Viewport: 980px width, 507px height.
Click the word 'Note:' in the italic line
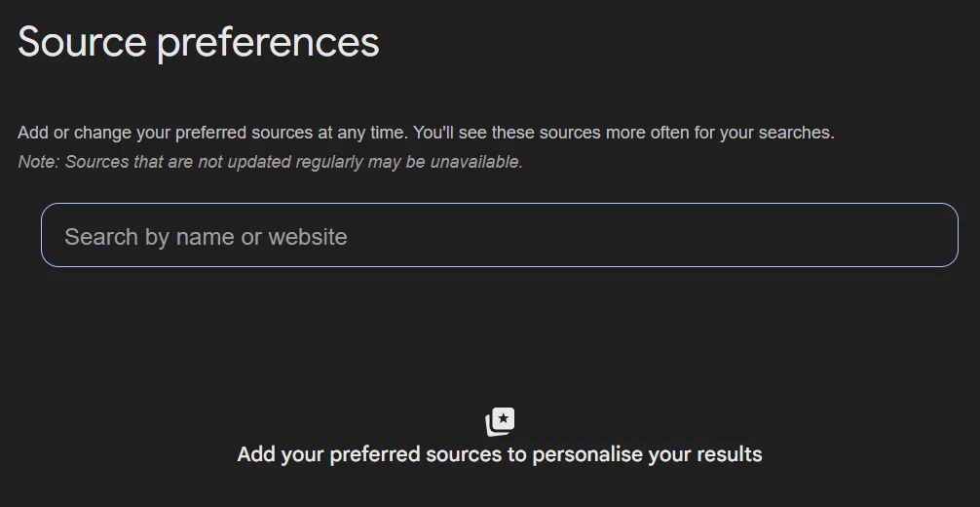39,162
